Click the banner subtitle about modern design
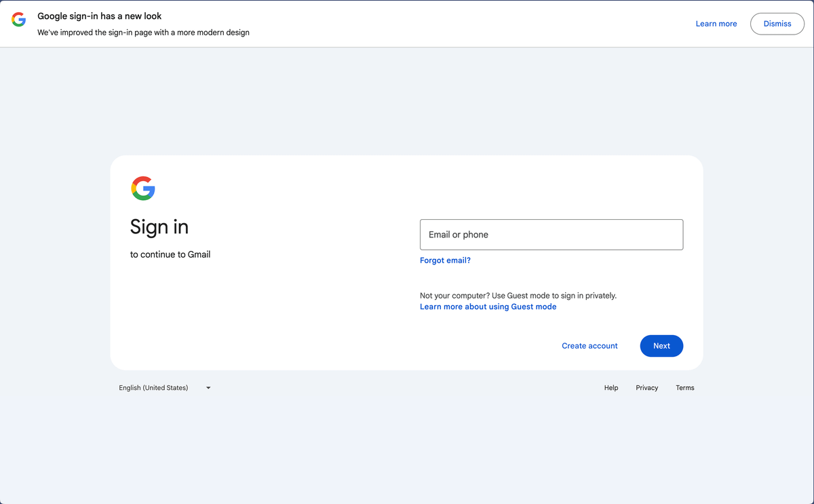 [x=143, y=33]
